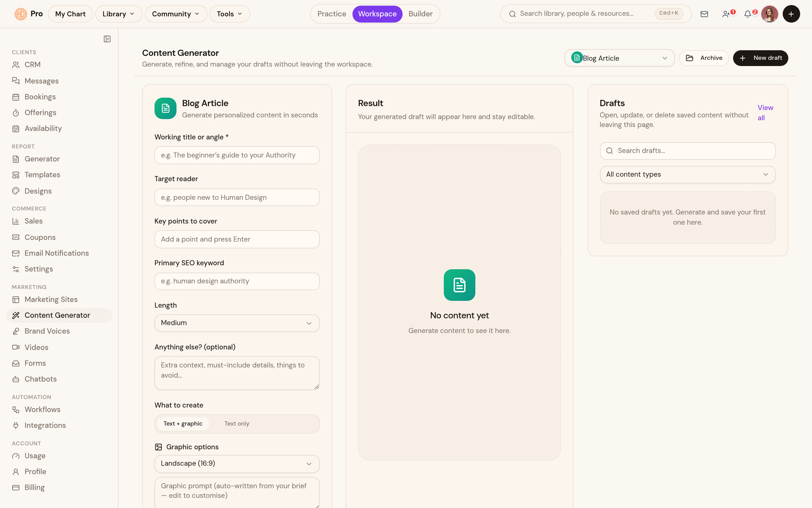812x508 pixels.
Task: Open Profile in the sidebar
Action: click(59, 471)
